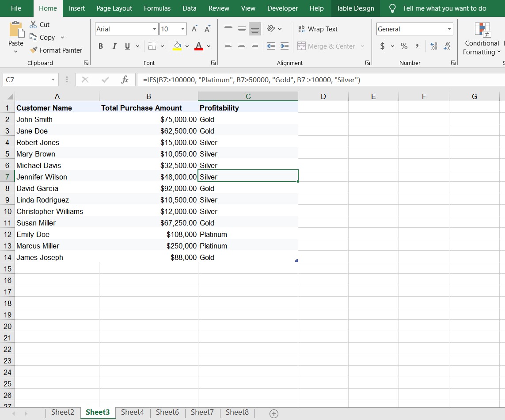Expand Font Color palette arrow
Viewport: 505px width, 420px height.
[x=209, y=46]
